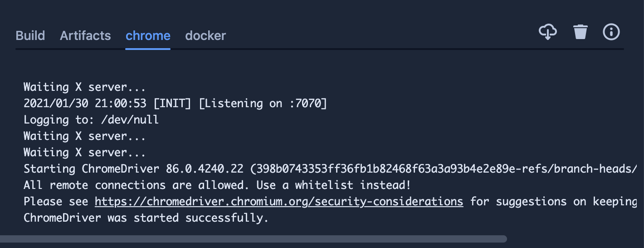Click ChromeDriver was started successfully line
This screenshot has height=248, width=644.
[x=146, y=218]
